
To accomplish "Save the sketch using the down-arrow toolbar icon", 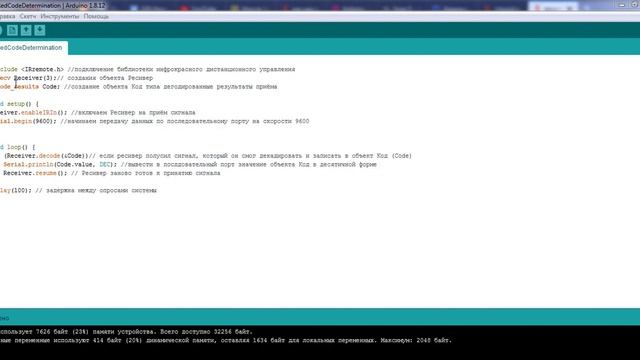I will click(x=40, y=30).
